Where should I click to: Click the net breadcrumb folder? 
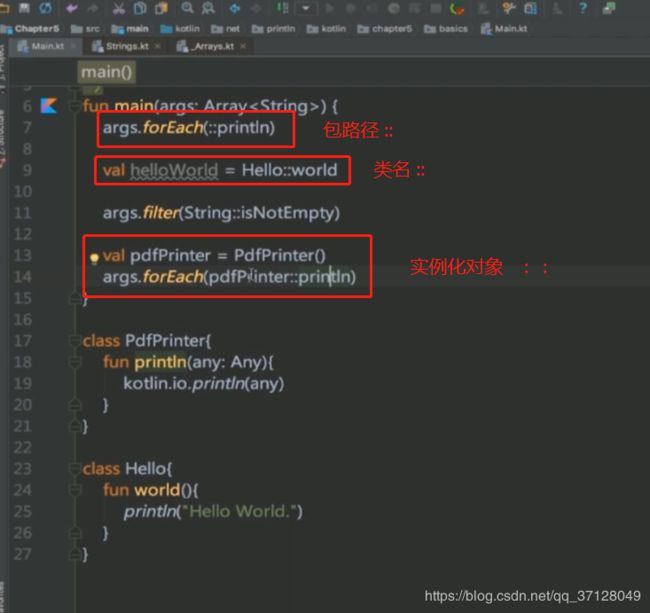click(225, 29)
